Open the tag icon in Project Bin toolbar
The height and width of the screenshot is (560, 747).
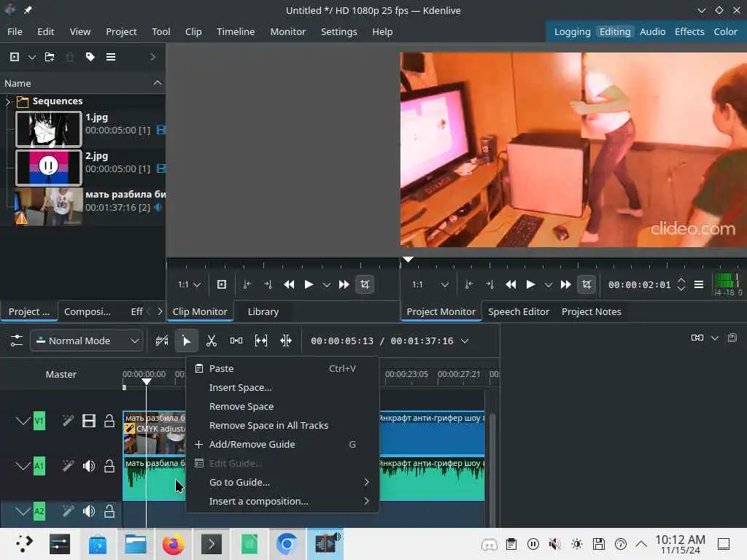pos(90,57)
